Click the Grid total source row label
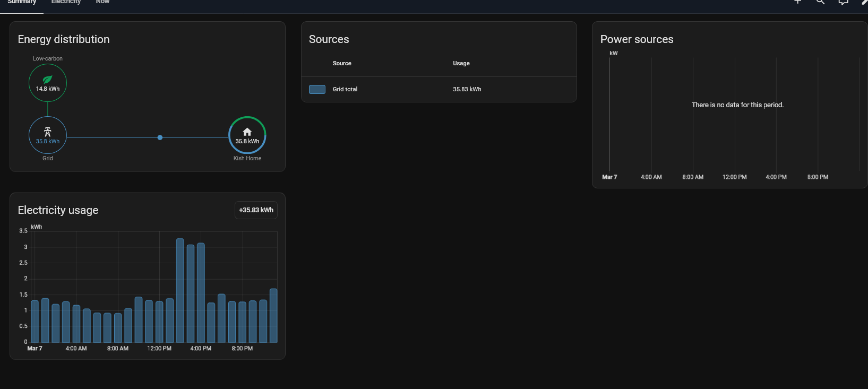Screen dimensions: 868x389 [x=345, y=89]
